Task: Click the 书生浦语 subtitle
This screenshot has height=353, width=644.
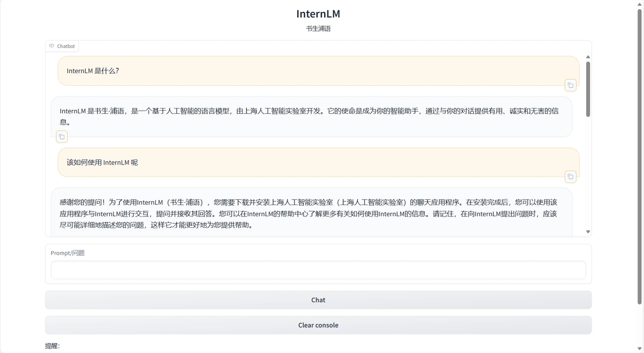Action: tap(318, 28)
